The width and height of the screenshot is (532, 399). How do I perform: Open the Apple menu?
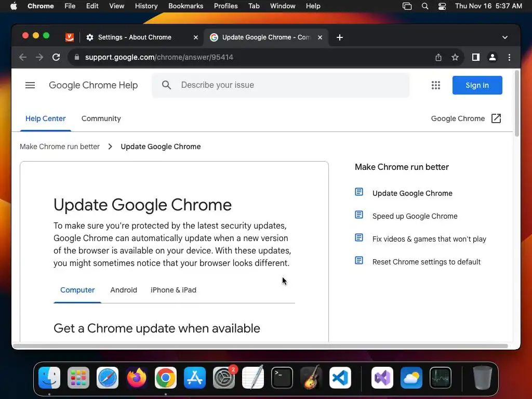pos(14,6)
